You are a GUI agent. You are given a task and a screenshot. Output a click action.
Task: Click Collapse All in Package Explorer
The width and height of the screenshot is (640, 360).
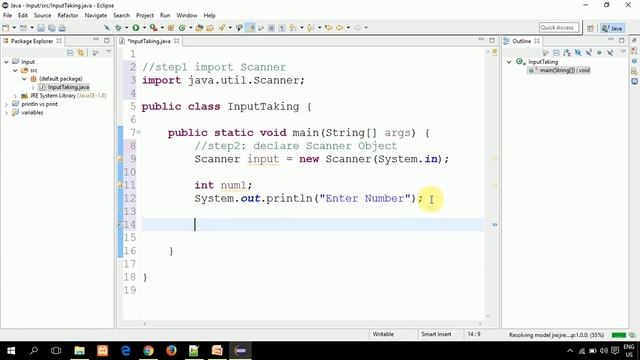[x=70, y=53]
